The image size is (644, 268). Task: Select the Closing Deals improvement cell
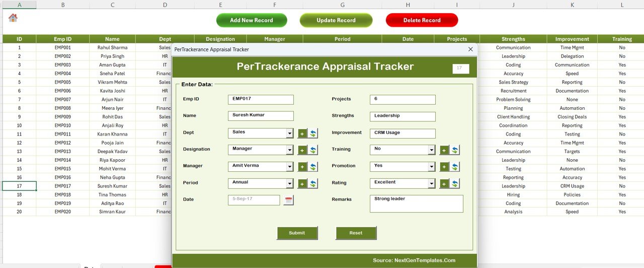pos(572,117)
